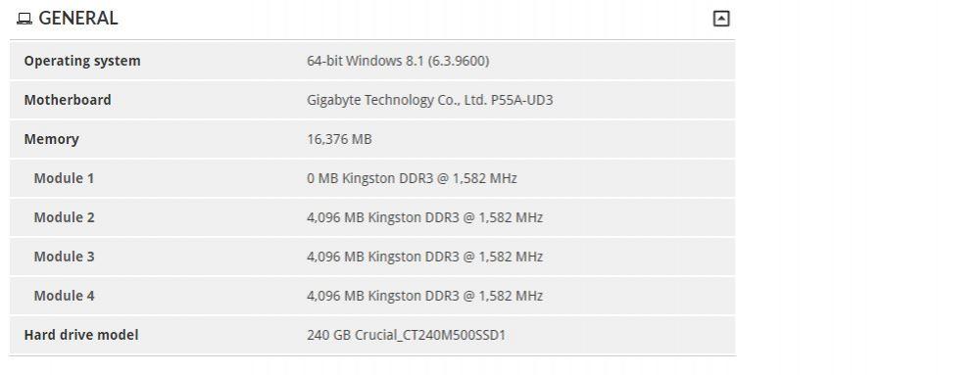Select the 16,376 MB memory value

(339, 139)
